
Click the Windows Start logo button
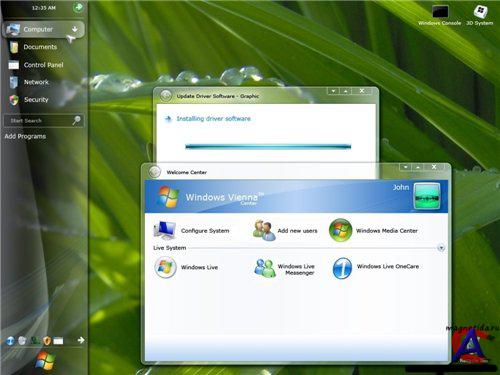[x=45, y=361]
